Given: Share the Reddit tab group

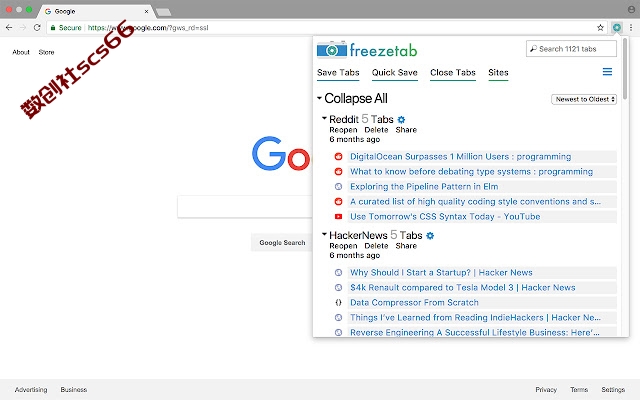Looking at the screenshot, I should click(406, 130).
